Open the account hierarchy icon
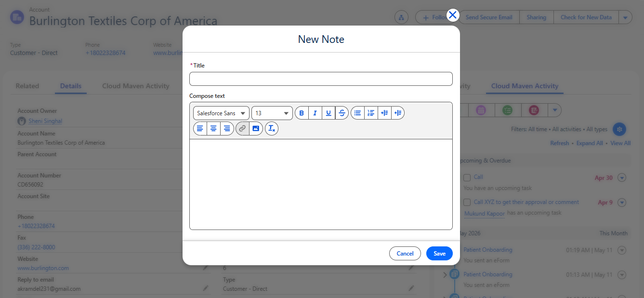Screen dimensions: 644x298 (x=401, y=17)
